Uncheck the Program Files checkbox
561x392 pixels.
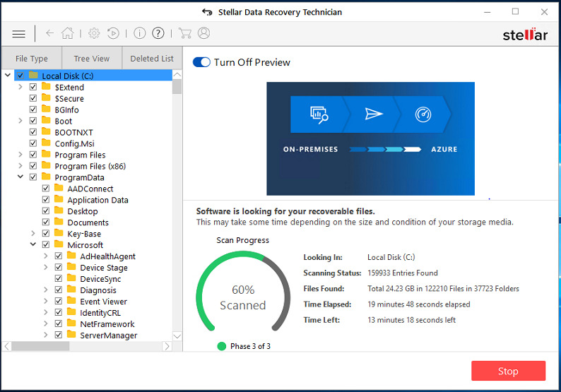[33, 155]
